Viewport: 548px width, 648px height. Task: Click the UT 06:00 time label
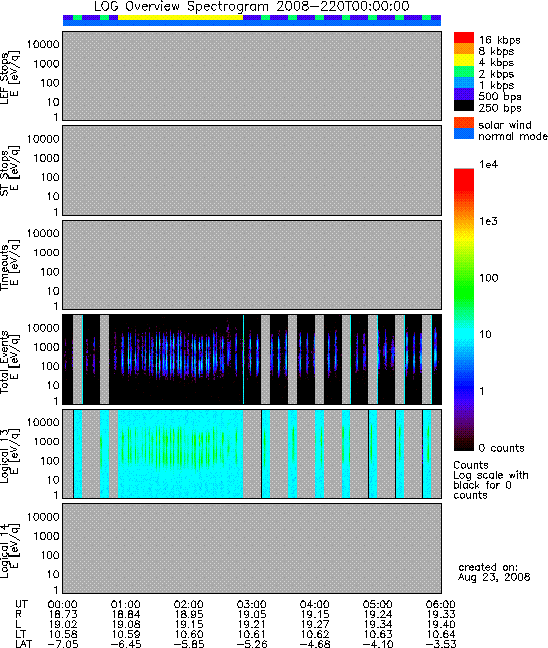441,604
